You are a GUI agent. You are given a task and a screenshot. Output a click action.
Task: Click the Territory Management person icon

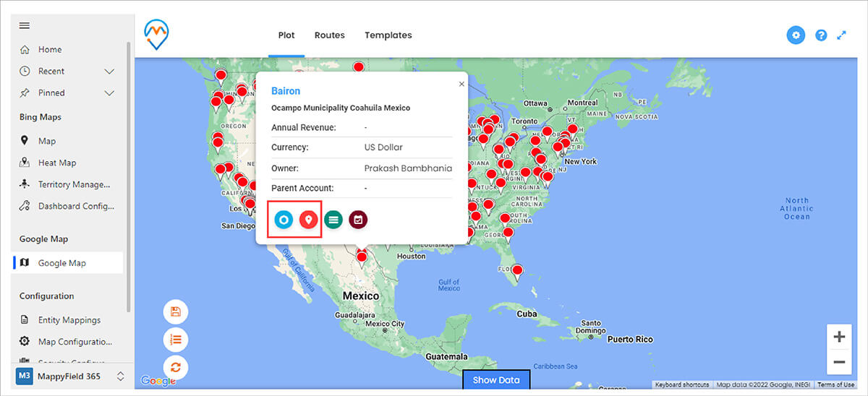(x=25, y=184)
